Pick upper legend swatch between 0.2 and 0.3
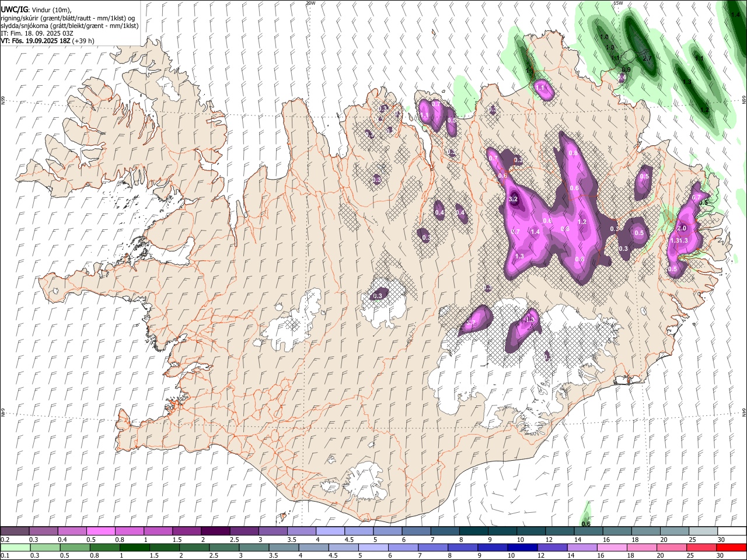 15,531
